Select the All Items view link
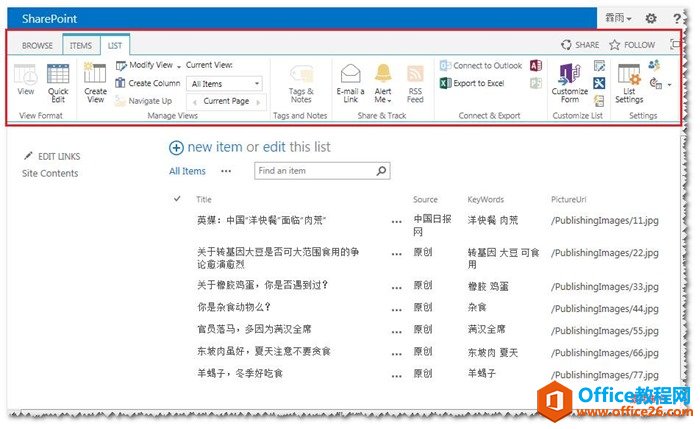The height and width of the screenshot is (429, 700). (x=188, y=171)
